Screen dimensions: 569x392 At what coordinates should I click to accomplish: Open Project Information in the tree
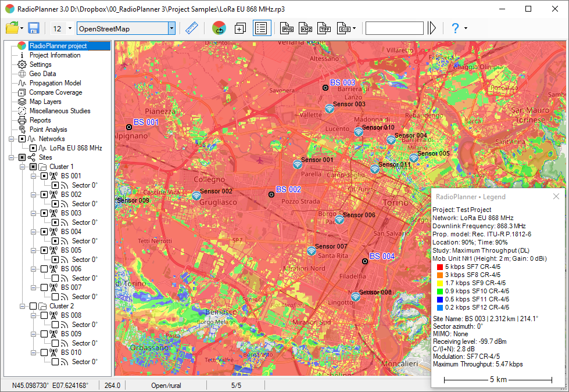(55, 55)
